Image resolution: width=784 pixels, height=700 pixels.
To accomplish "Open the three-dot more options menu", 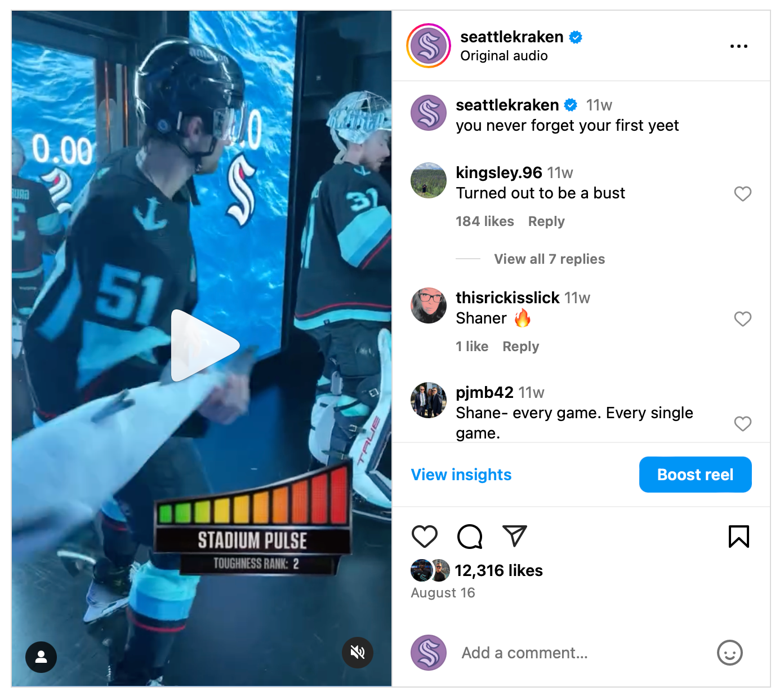I will pos(738,46).
